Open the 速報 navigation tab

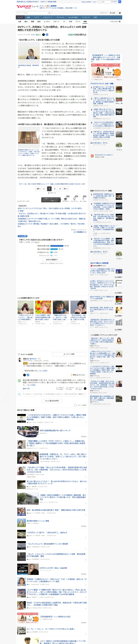pos(28,17)
